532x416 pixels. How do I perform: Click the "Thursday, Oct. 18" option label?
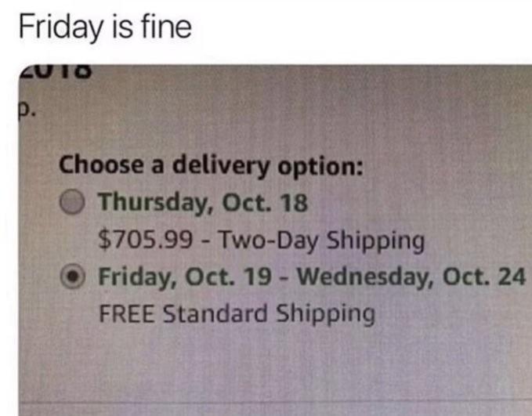click(203, 202)
